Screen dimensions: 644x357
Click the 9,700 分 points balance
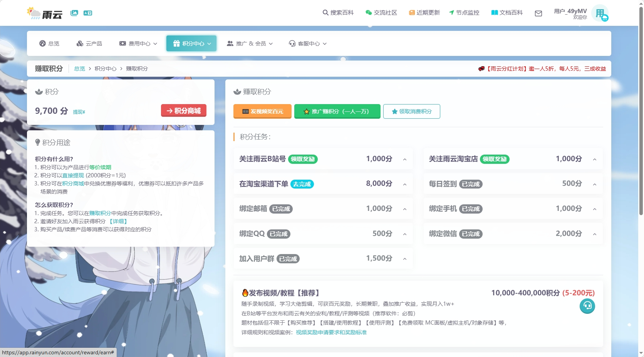[52, 111]
